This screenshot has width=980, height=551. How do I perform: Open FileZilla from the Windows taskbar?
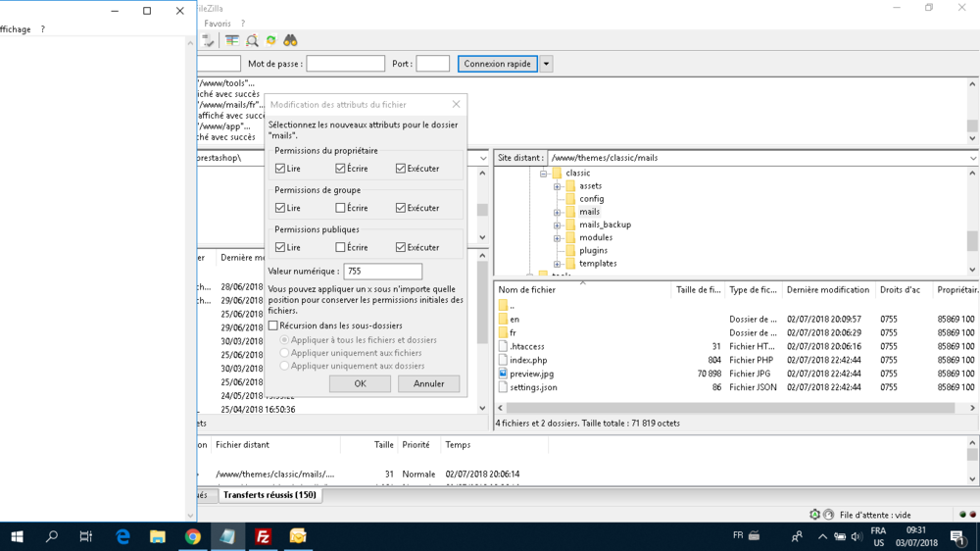tap(263, 536)
